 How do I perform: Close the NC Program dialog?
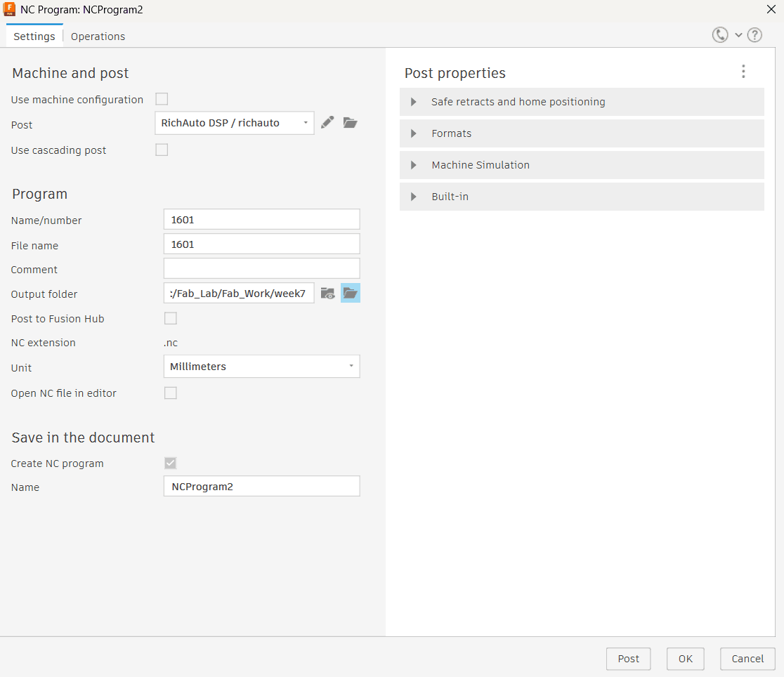tap(771, 9)
